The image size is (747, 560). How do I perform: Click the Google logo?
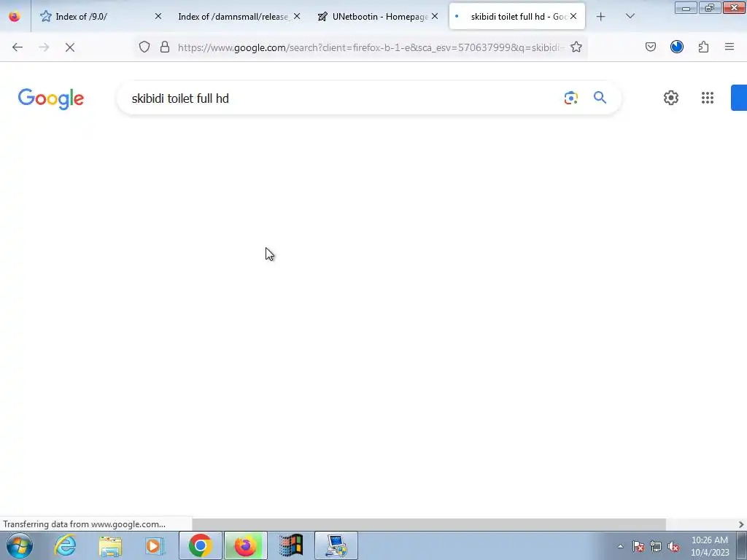[51, 98]
